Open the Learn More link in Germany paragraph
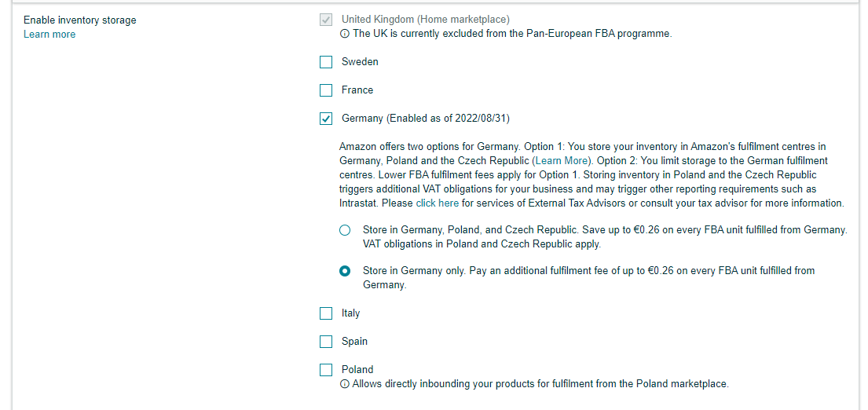 562,161
